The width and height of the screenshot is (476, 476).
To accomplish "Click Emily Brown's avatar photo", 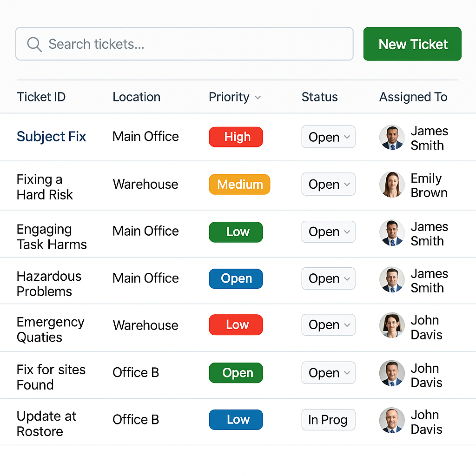I will point(392,185).
